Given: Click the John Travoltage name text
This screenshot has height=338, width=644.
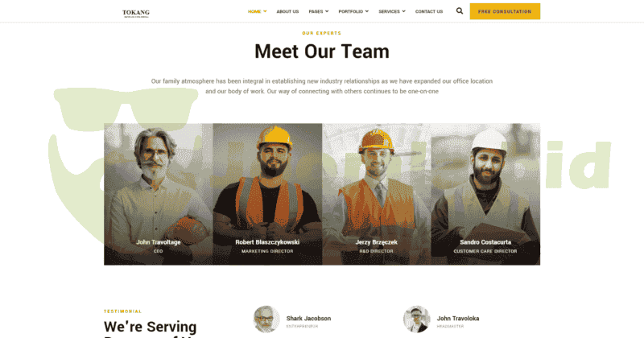Looking at the screenshot, I should pos(159,242).
